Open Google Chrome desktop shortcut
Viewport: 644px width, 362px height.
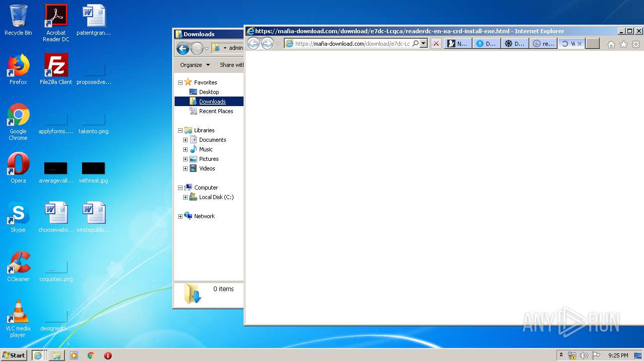click(18, 122)
